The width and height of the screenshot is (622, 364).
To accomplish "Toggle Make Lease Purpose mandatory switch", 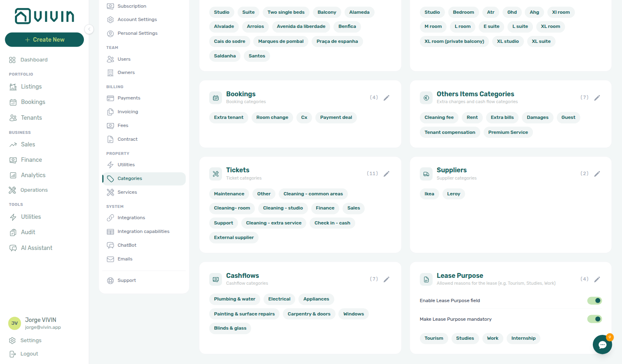I will coord(594,319).
